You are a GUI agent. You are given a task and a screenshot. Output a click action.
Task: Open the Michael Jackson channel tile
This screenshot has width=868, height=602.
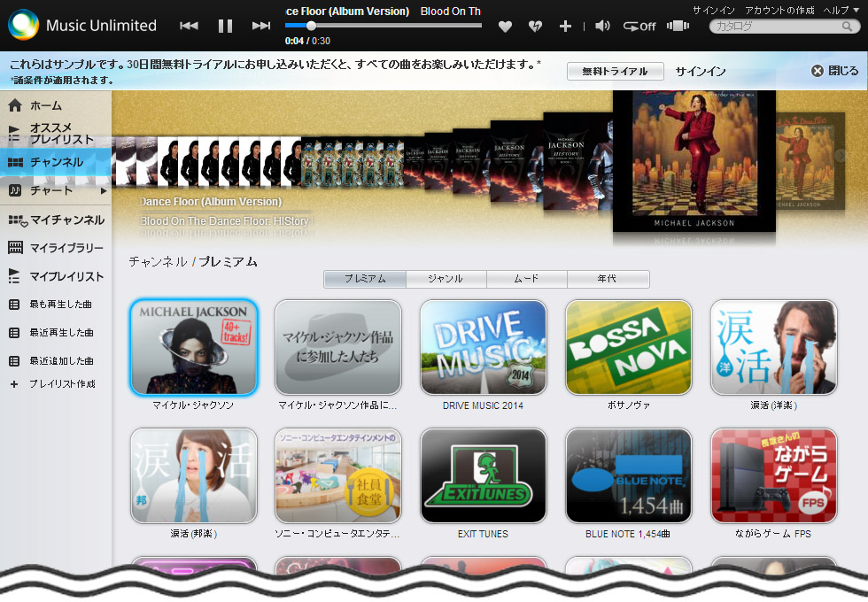coord(194,347)
